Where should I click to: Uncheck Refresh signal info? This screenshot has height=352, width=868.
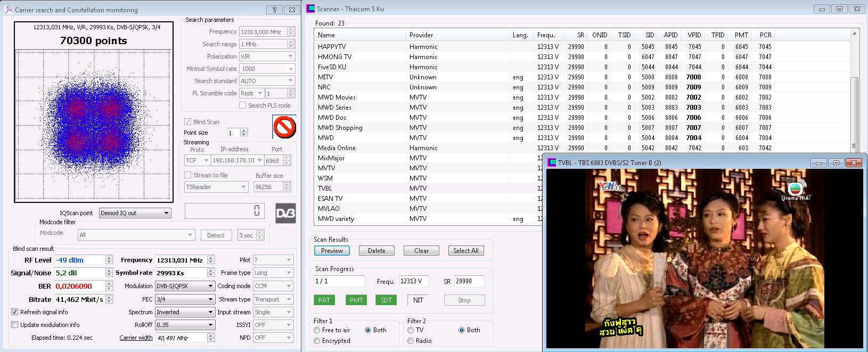(14, 312)
